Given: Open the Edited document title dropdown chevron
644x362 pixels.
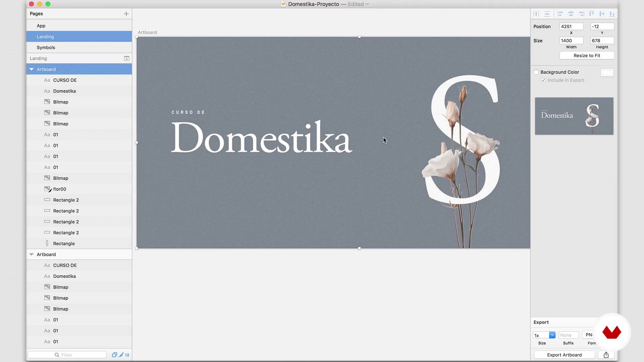Looking at the screenshot, I should [x=367, y=4].
